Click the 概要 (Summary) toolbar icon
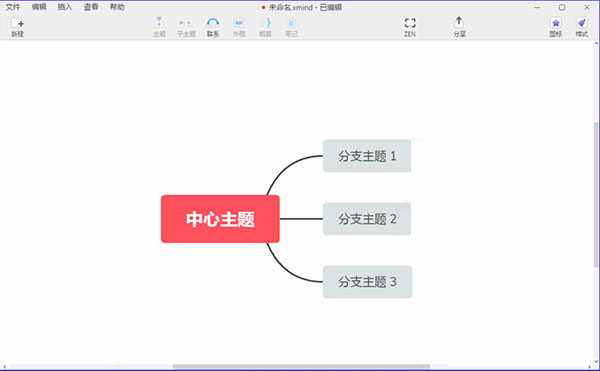 [265, 27]
